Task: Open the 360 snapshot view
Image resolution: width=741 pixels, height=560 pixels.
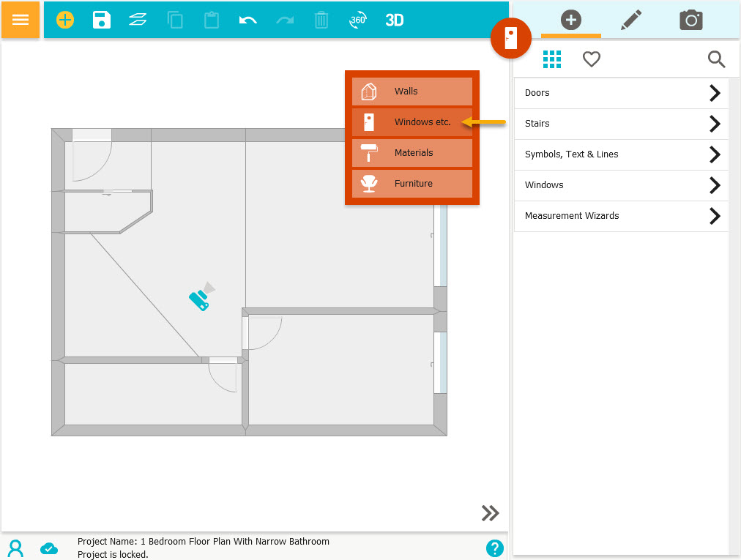Action: pos(357,20)
